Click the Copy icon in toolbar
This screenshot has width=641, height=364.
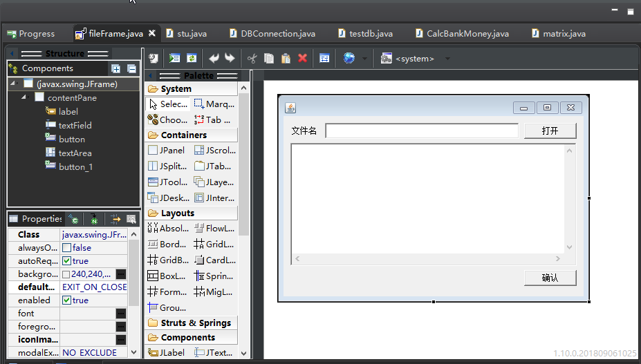tap(268, 59)
